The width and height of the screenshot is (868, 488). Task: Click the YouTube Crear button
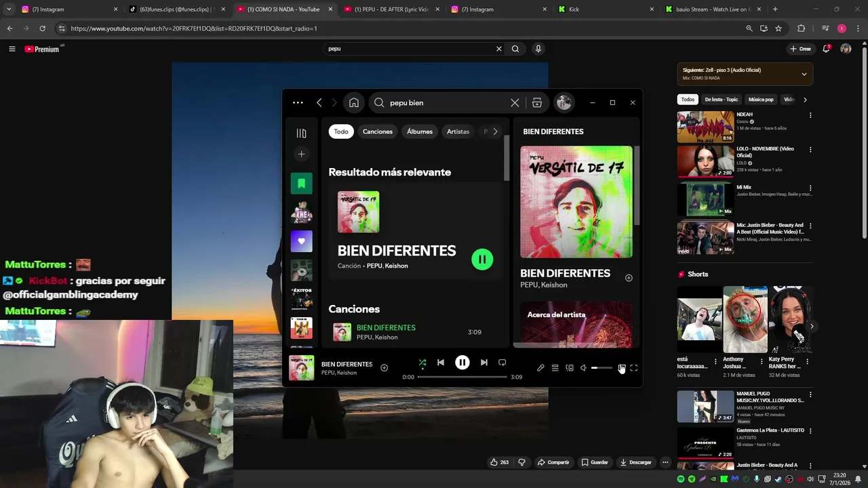click(801, 49)
